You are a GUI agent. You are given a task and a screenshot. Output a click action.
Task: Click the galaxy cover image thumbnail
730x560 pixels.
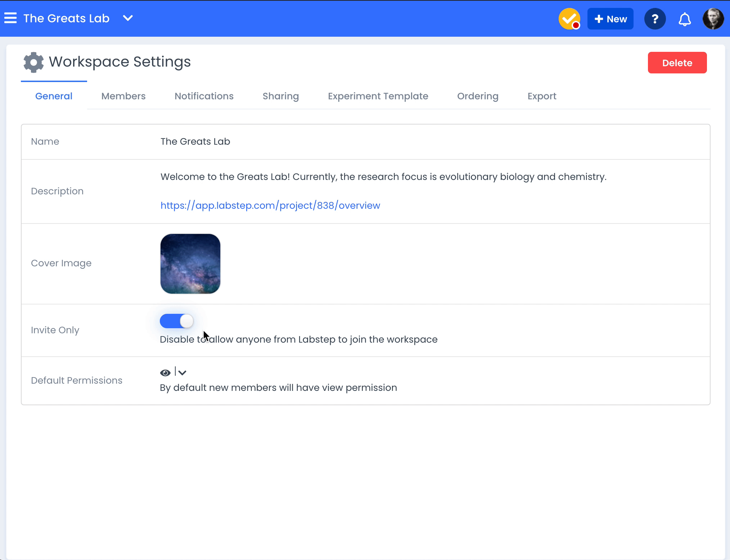pos(190,264)
